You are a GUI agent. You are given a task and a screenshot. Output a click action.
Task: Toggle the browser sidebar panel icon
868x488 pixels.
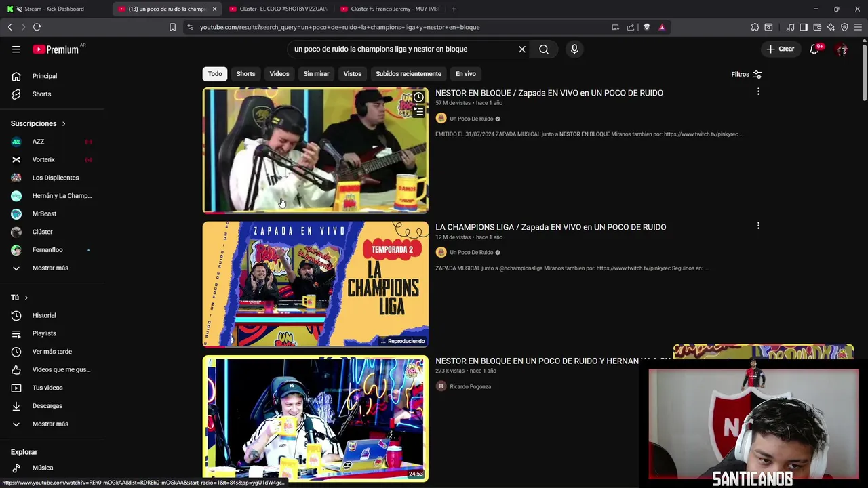pyautogui.click(x=804, y=27)
